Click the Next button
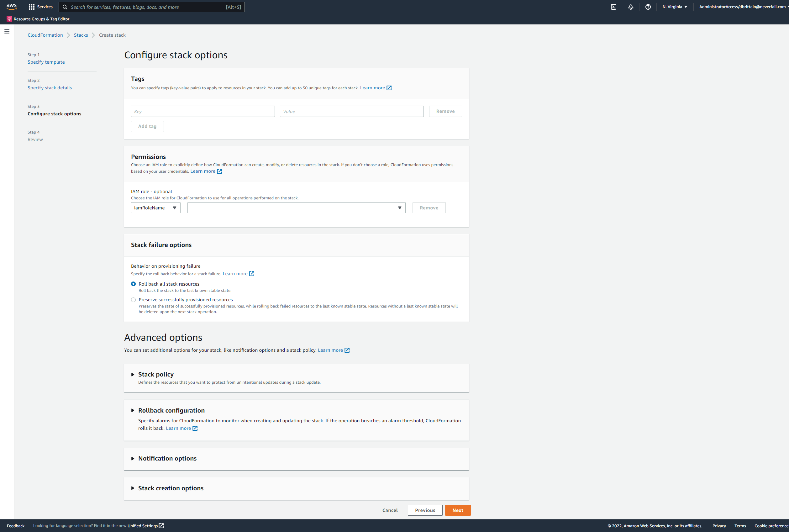 tap(458, 510)
